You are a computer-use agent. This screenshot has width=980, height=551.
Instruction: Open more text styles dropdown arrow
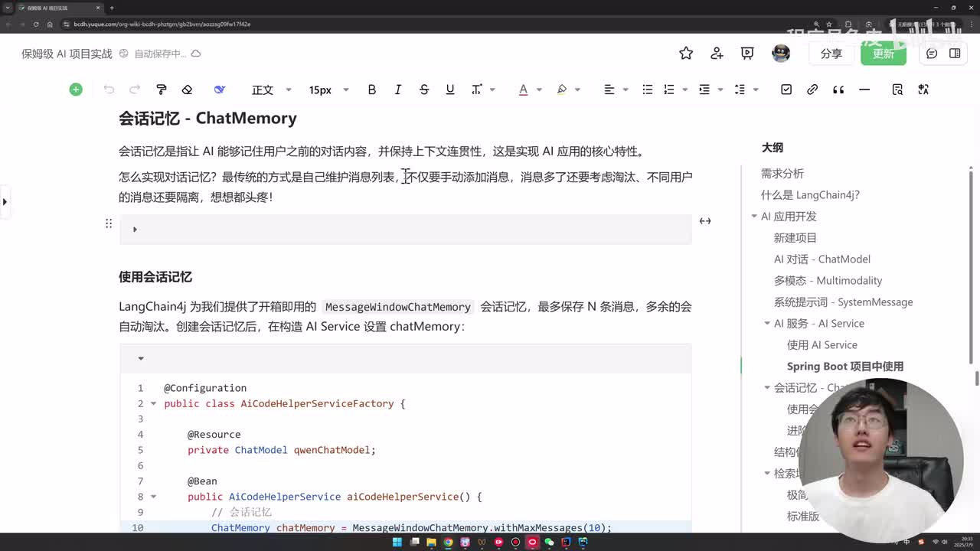point(492,90)
